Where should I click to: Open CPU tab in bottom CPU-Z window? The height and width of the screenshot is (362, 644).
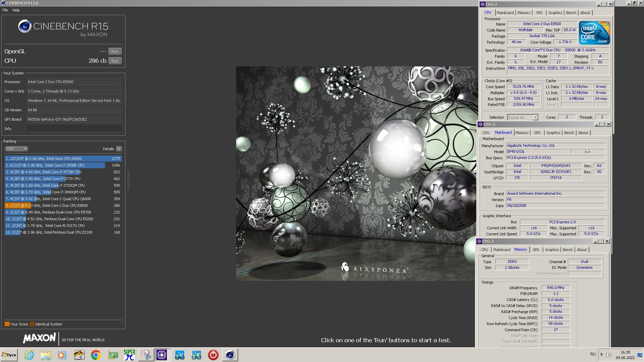(x=484, y=250)
